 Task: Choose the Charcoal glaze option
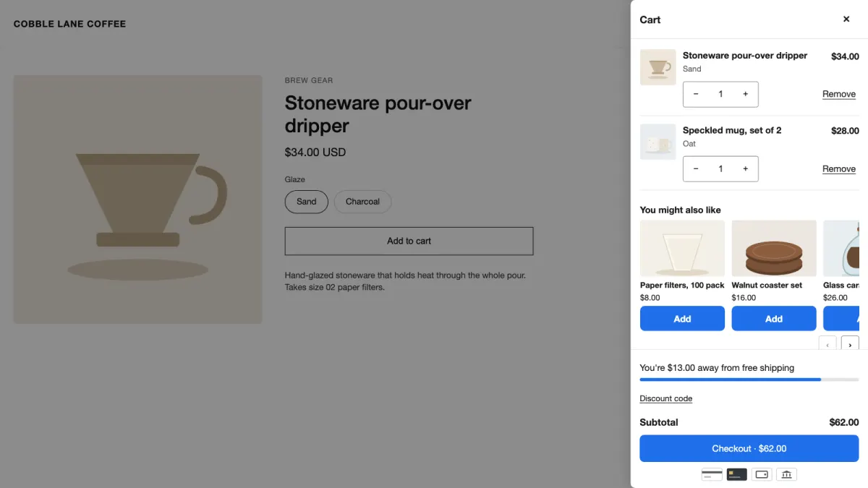[362, 202]
